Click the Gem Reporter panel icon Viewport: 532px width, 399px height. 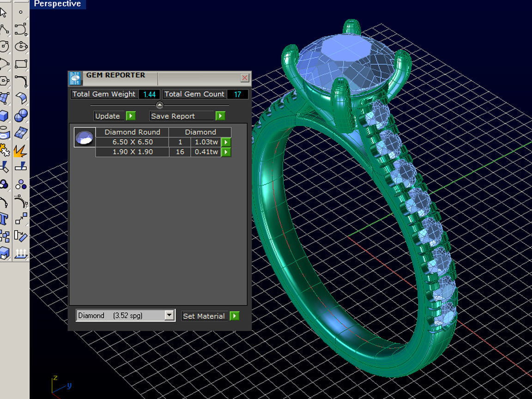pyautogui.click(x=75, y=78)
